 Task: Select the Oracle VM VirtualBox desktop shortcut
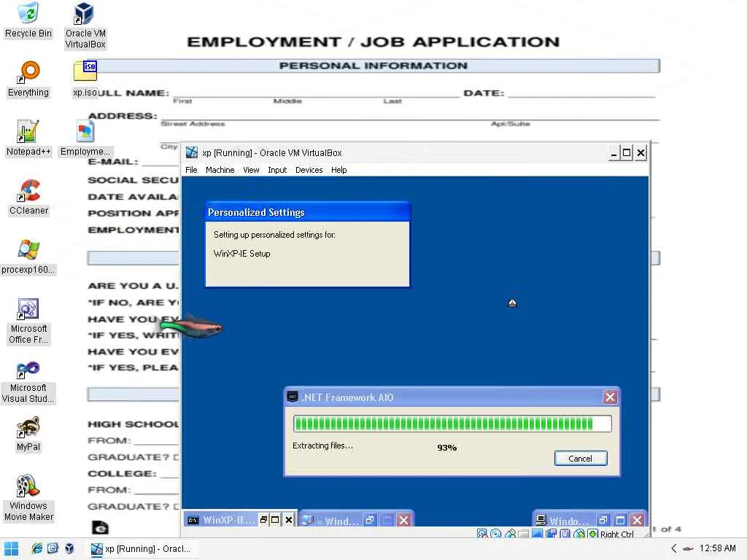85,26
